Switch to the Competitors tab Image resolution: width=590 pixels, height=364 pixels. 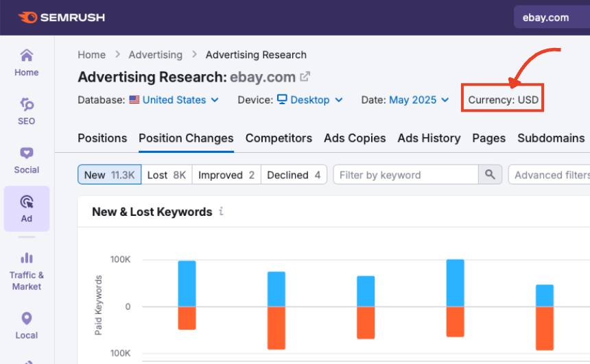point(279,138)
